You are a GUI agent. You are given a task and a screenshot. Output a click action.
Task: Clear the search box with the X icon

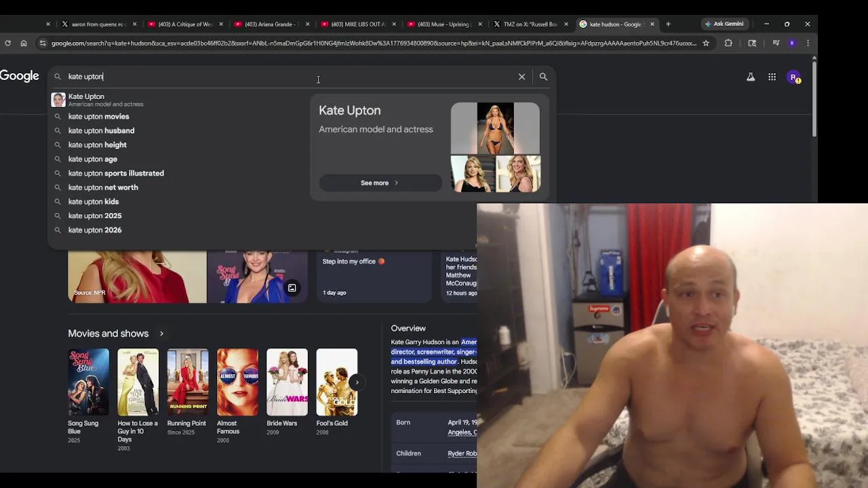[521, 77]
